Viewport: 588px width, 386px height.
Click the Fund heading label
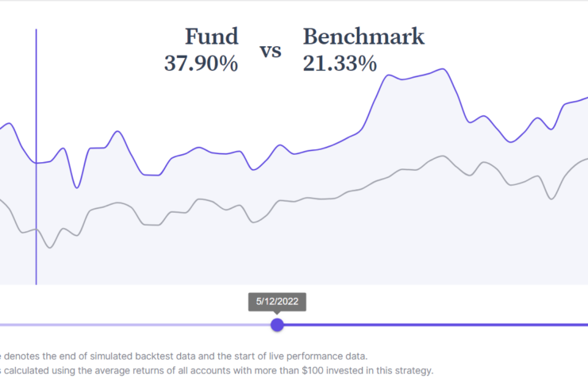(x=211, y=37)
